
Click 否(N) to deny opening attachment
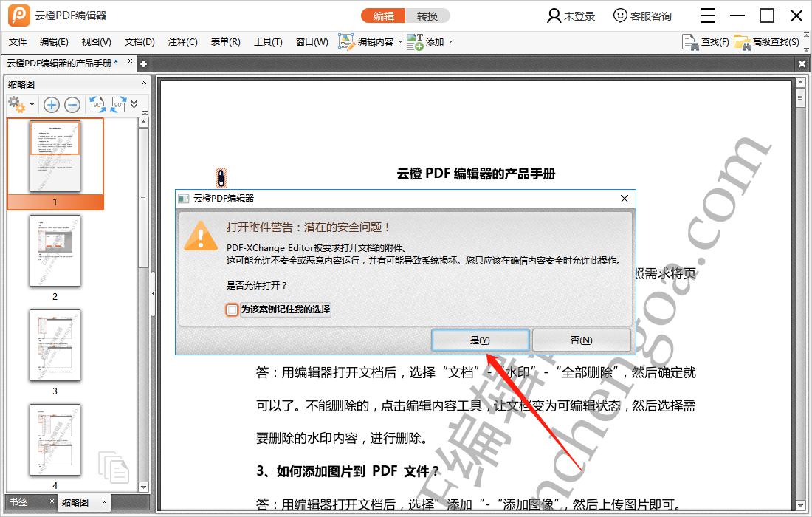pyautogui.click(x=581, y=340)
